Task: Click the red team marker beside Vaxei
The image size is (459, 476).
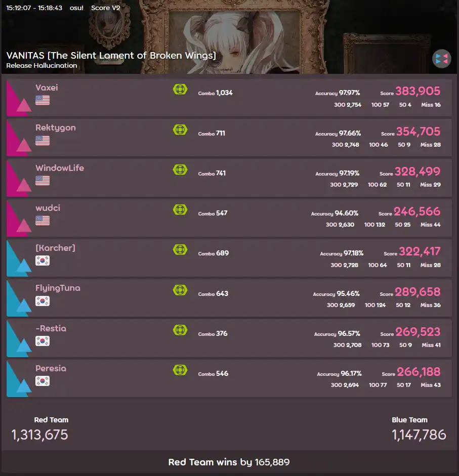Action: 19,98
